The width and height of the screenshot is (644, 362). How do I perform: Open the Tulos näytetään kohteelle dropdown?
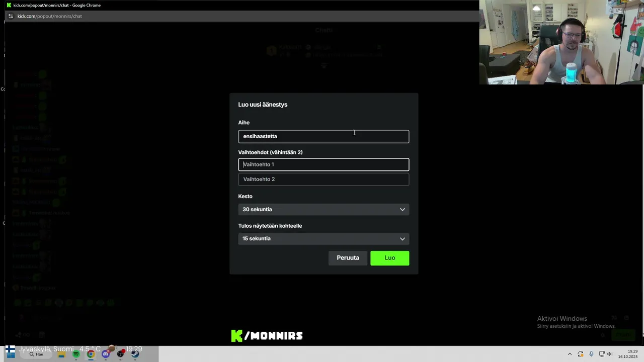click(x=324, y=239)
